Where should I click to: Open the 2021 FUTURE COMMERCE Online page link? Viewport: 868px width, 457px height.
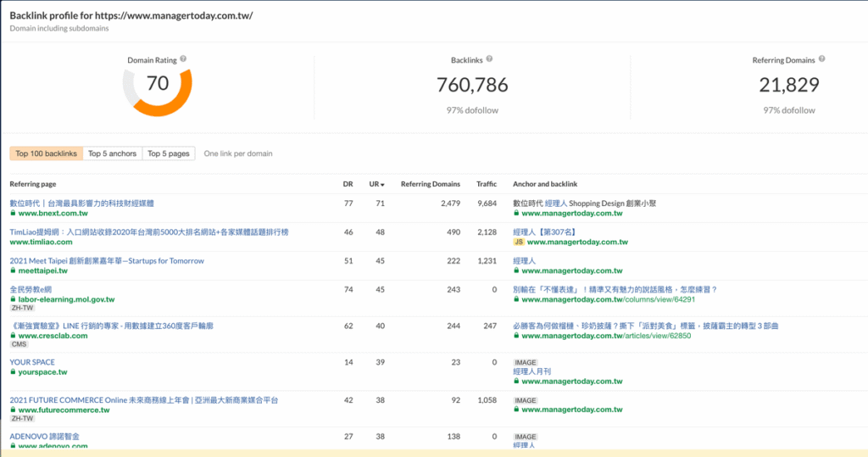(x=144, y=400)
